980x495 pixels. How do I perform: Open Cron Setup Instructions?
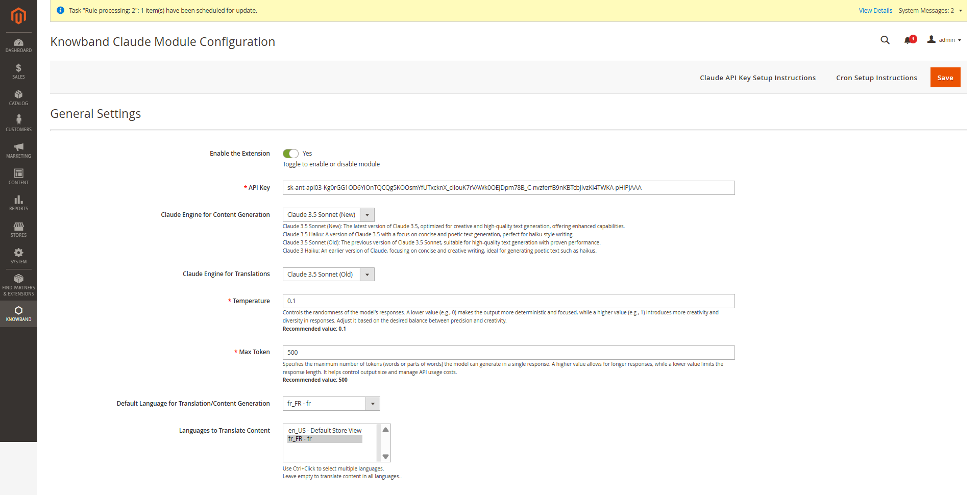click(876, 78)
